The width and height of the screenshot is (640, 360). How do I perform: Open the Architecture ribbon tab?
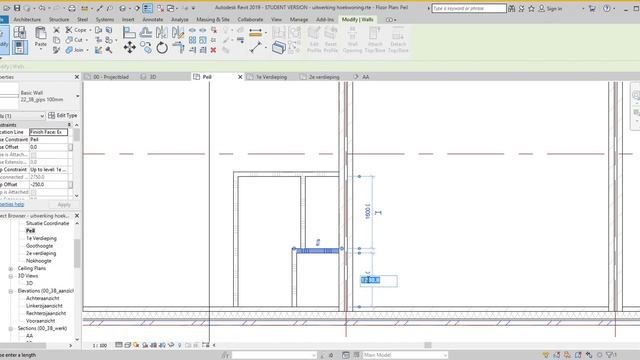[x=27, y=20]
